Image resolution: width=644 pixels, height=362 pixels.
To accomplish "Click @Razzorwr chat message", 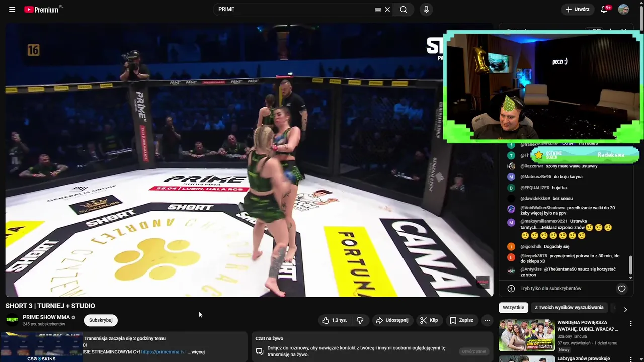I will (572, 166).
